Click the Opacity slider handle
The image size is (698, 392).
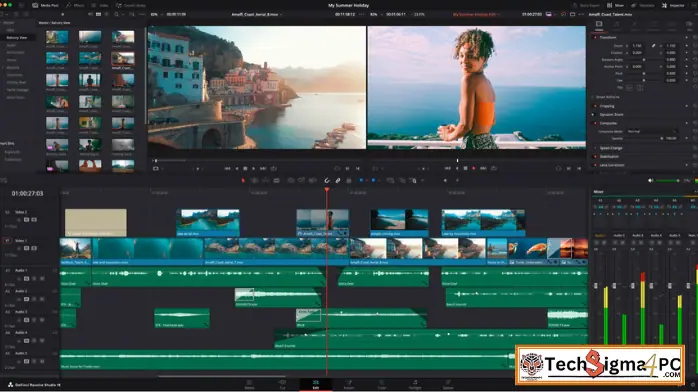661,138
